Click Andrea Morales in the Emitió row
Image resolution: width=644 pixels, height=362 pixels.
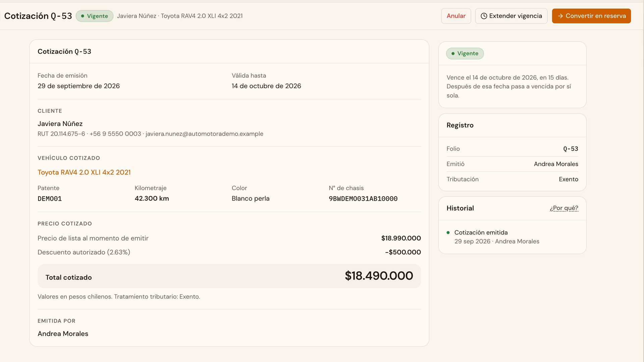click(x=556, y=164)
